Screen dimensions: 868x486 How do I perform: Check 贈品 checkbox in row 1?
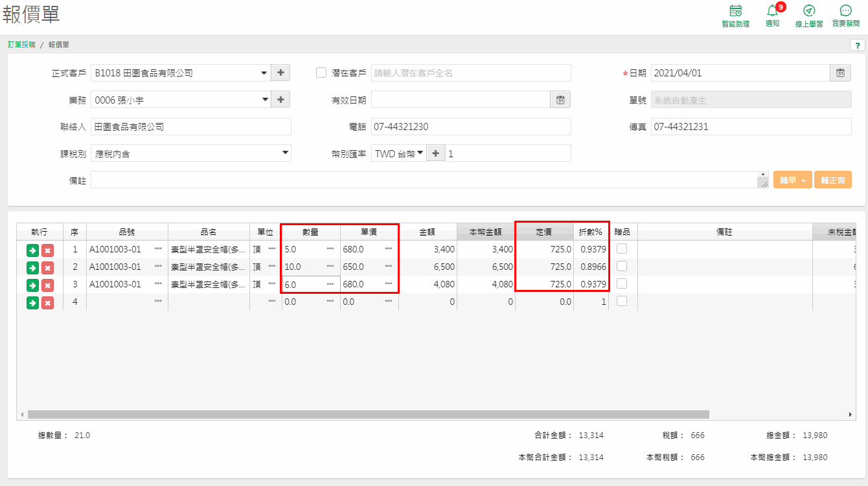(622, 249)
